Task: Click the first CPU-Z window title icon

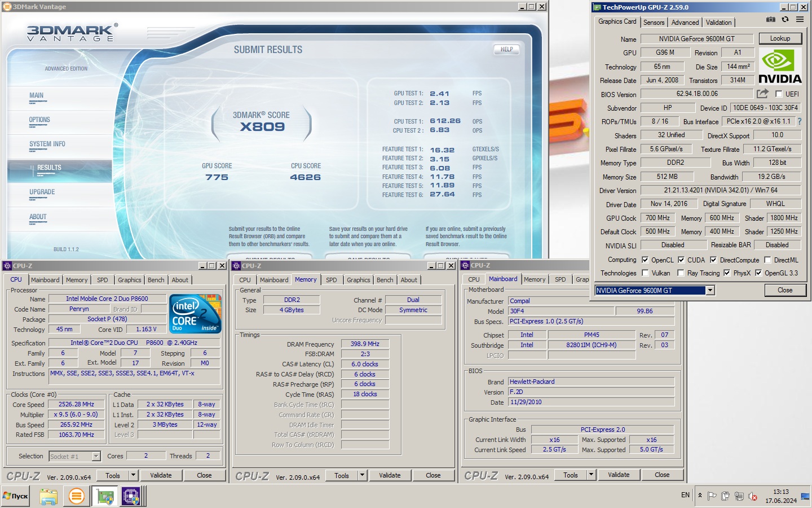Action: click(7, 265)
